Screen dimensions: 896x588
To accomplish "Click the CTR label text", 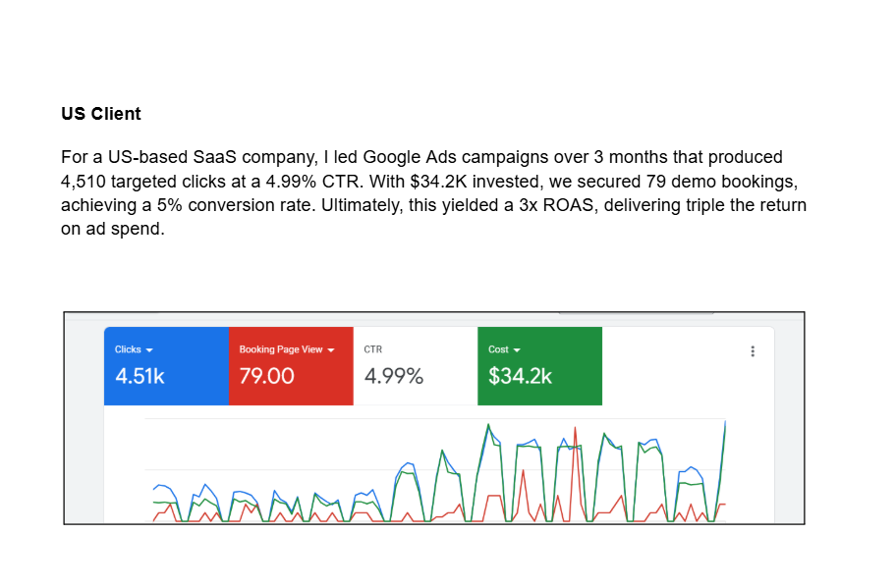I will (373, 349).
